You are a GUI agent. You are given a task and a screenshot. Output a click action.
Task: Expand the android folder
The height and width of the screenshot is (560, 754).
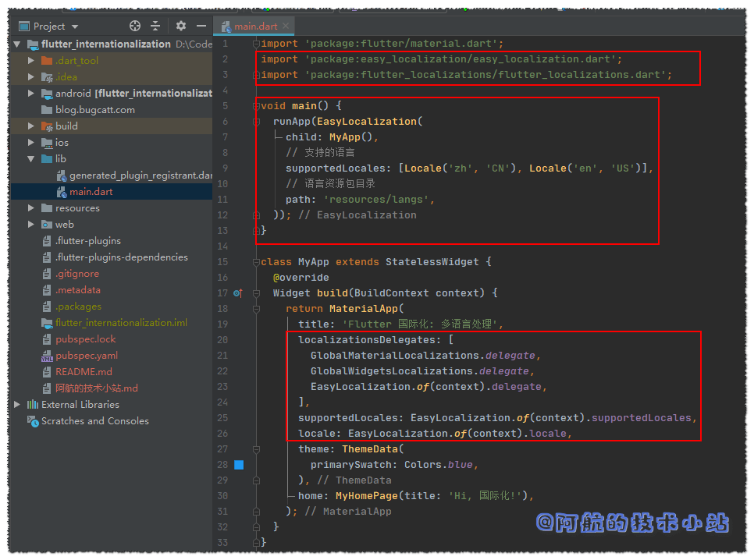31,94
